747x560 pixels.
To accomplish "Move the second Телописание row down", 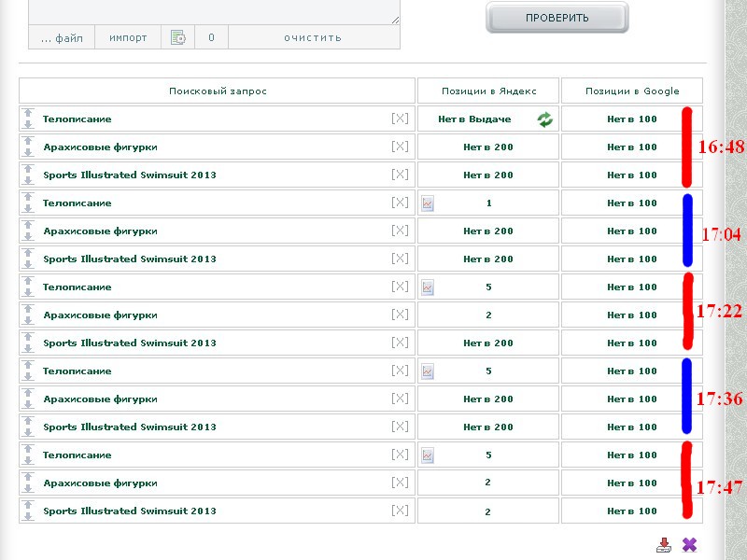I will pyautogui.click(x=28, y=208).
